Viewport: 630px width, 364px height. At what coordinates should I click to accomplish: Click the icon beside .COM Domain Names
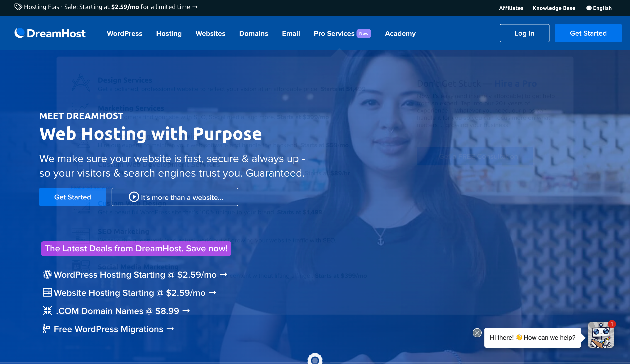point(47,311)
